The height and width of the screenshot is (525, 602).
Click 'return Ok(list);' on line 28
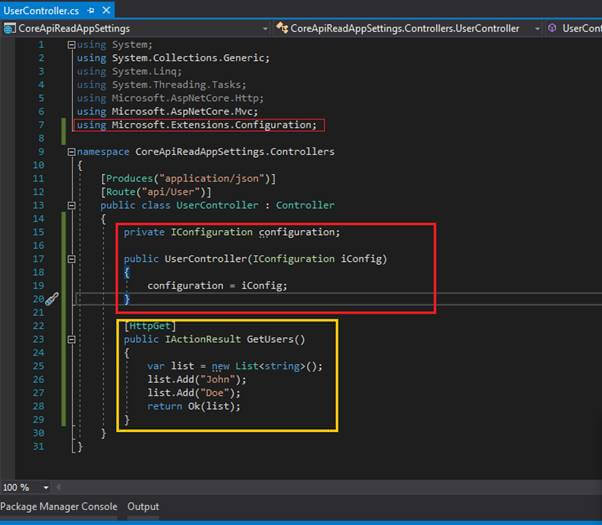pyautogui.click(x=194, y=406)
